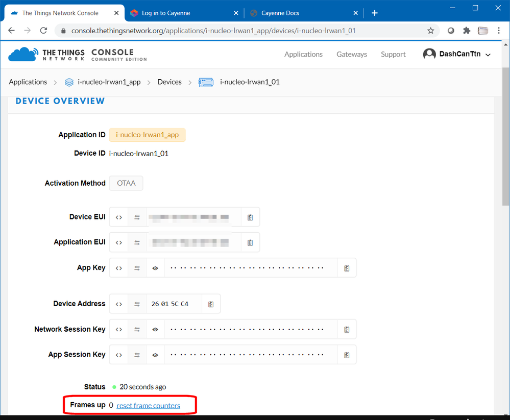The width and height of the screenshot is (510, 420).
Task: Click the OTAA activation method badge
Action: click(126, 183)
